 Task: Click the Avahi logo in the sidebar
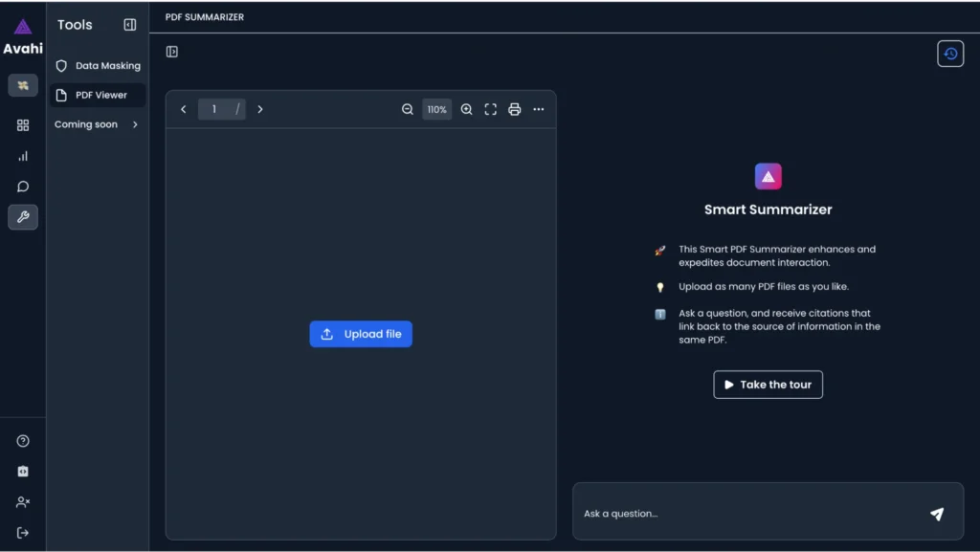(23, 36)
